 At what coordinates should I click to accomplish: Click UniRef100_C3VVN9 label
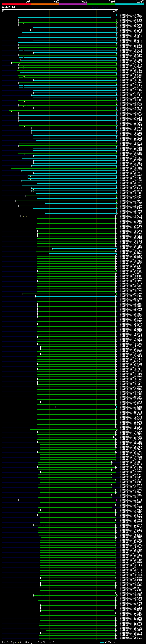[131, 151]
